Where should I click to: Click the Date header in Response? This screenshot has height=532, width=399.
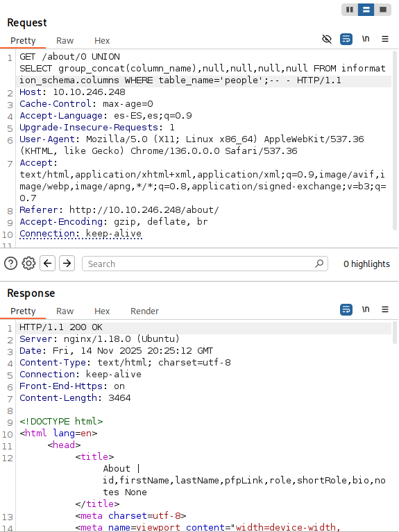click(116, 350)
